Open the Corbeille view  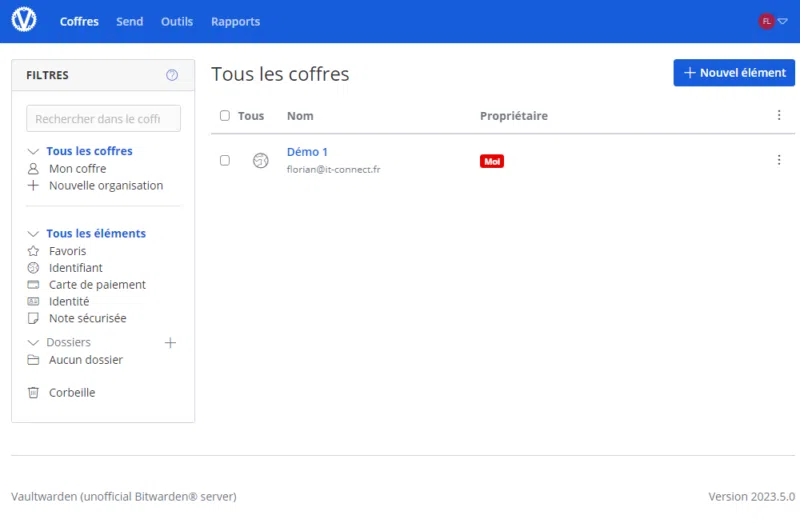click(72, 392)
